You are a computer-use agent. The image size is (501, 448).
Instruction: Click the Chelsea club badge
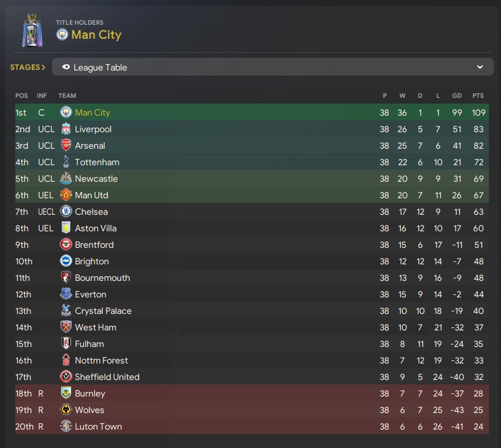point(66,212)
